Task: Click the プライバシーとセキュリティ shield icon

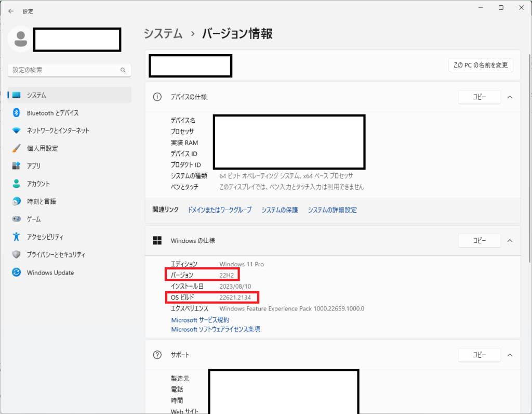Action: tap(16, 254)
